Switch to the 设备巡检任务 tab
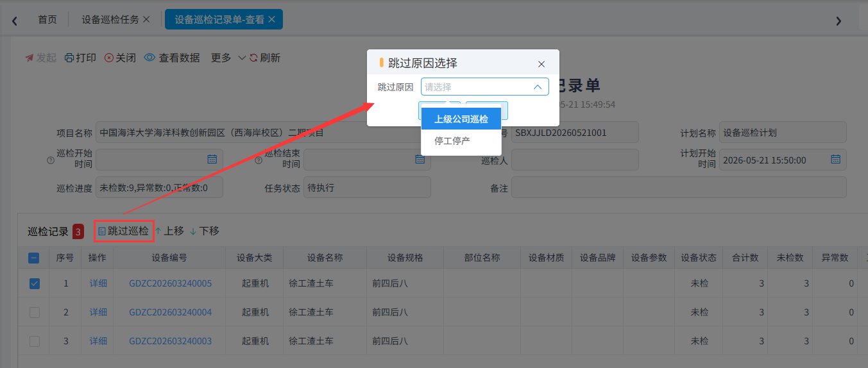 [110, 19]
